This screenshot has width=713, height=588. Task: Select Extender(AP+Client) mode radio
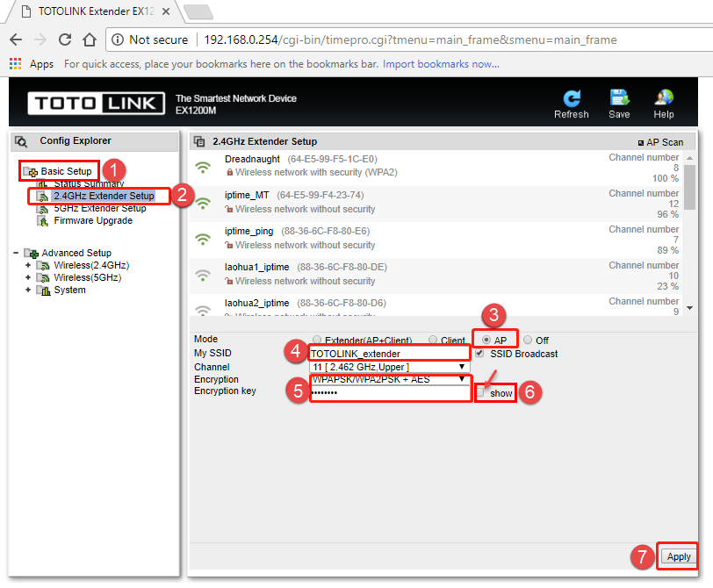point(317,340)
